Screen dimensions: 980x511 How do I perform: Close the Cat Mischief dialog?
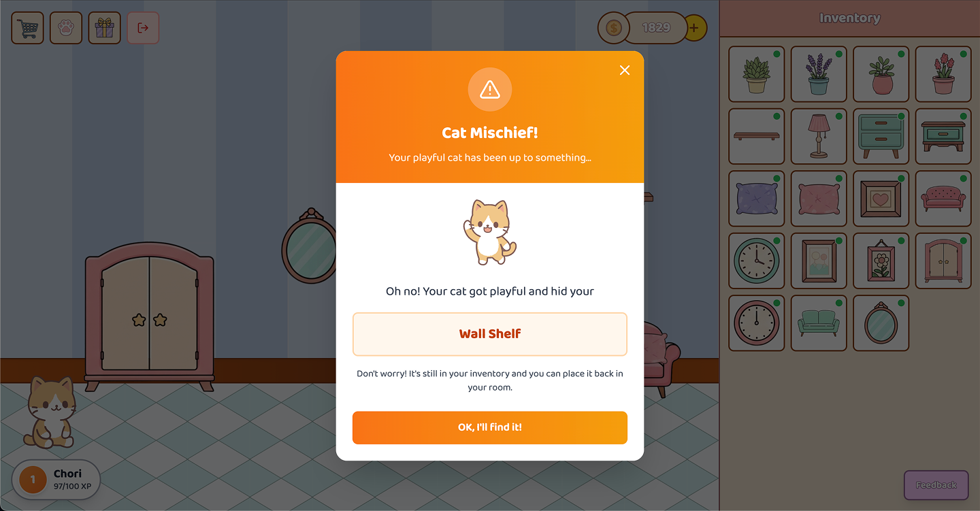625,70
